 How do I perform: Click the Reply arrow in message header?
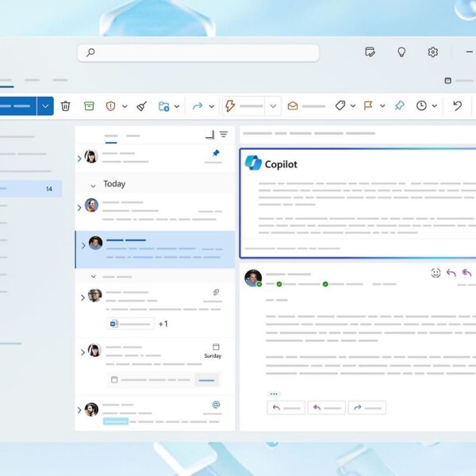pos(451,273)
